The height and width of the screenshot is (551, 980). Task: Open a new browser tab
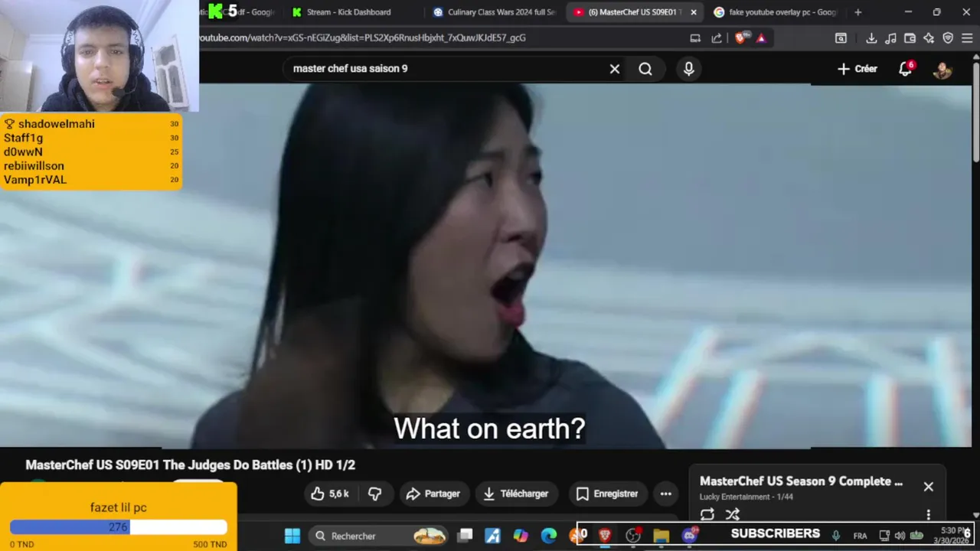(x=857, y=12)
